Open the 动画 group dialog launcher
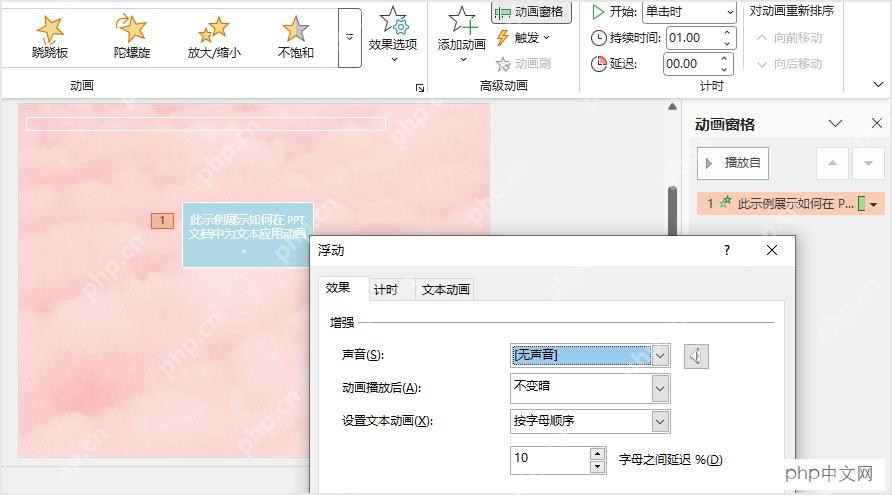This screenshot has height=495, width=892. tap(420, 88)
